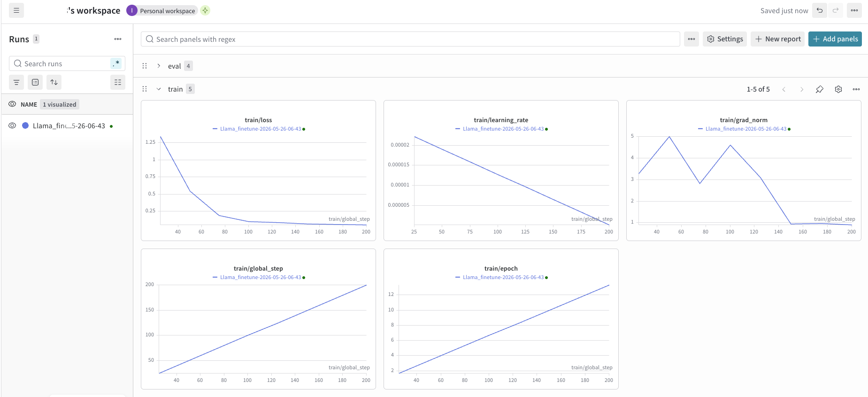The width and height of the screenshot is (868, 397).
Task: Click the train/learning_rate chart title
Action: 501,120
